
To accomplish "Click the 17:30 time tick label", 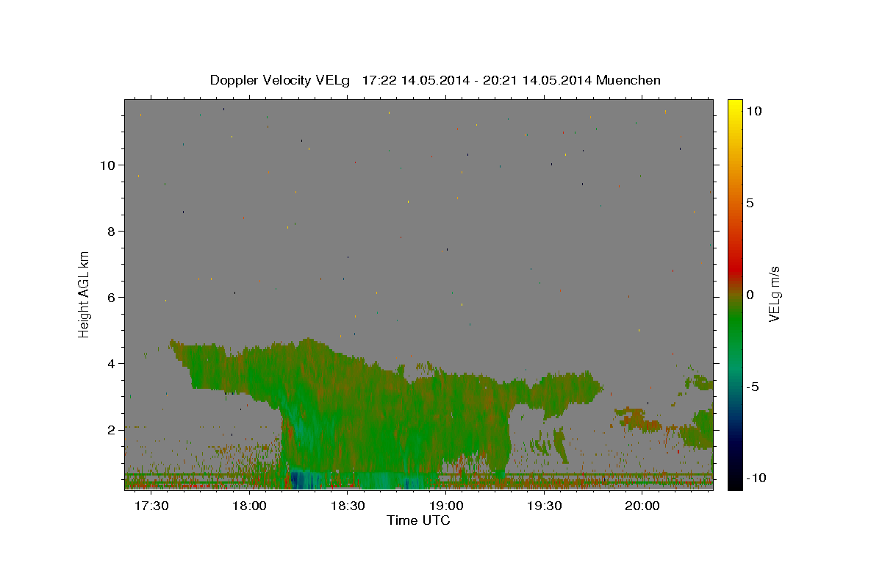I will click(x=151, y=506).
